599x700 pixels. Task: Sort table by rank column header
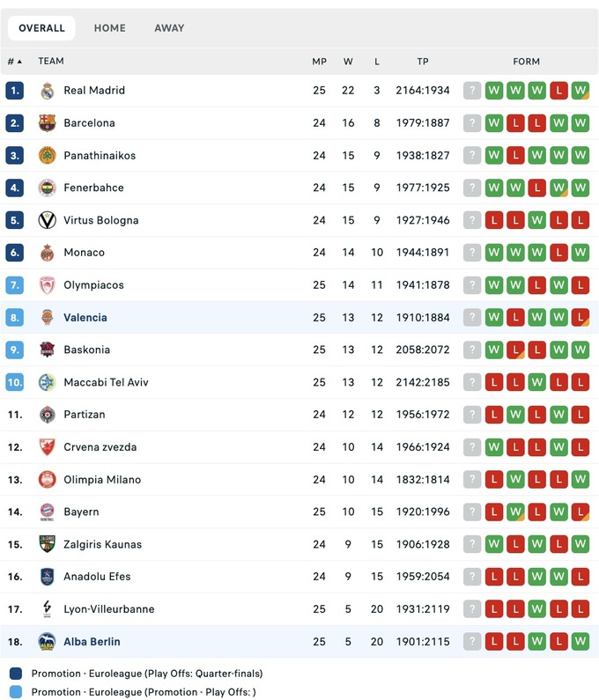[14, 62]
